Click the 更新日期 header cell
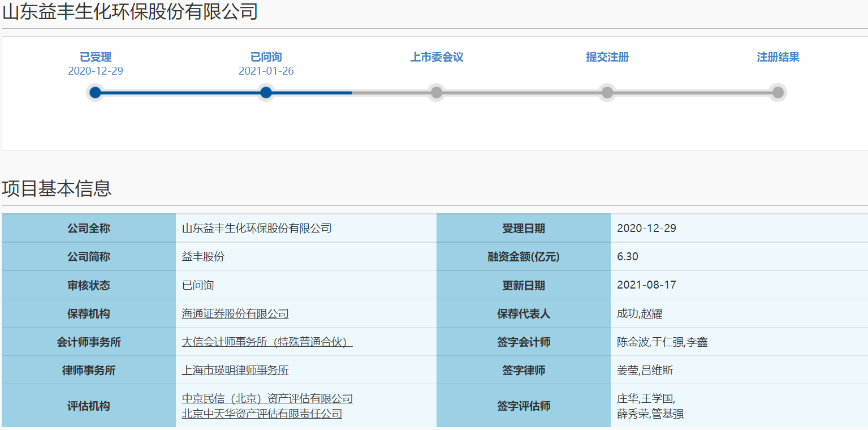868x430 pixels. point(524,285)
